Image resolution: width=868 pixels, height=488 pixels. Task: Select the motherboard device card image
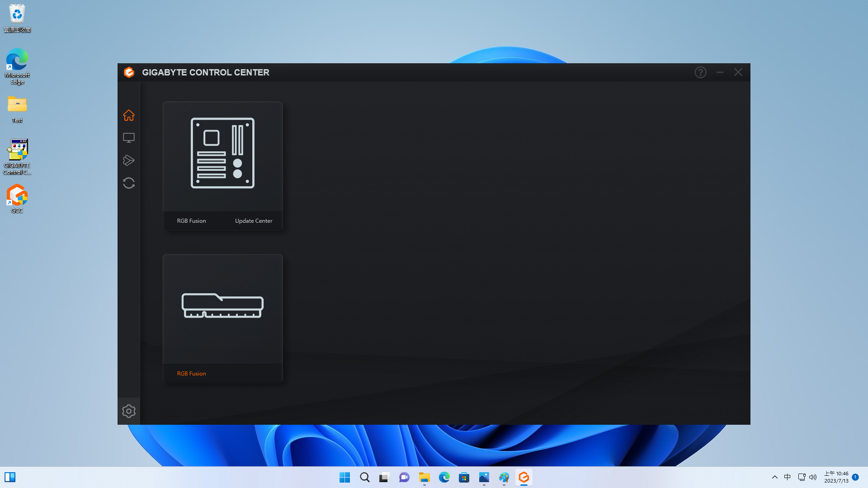coord(223,153)
